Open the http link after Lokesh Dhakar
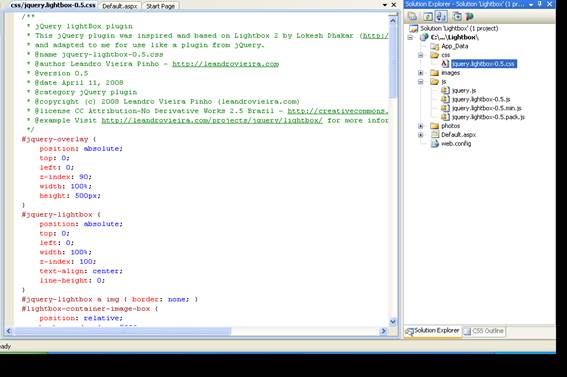The image size is (567, 377). [375, 36]
